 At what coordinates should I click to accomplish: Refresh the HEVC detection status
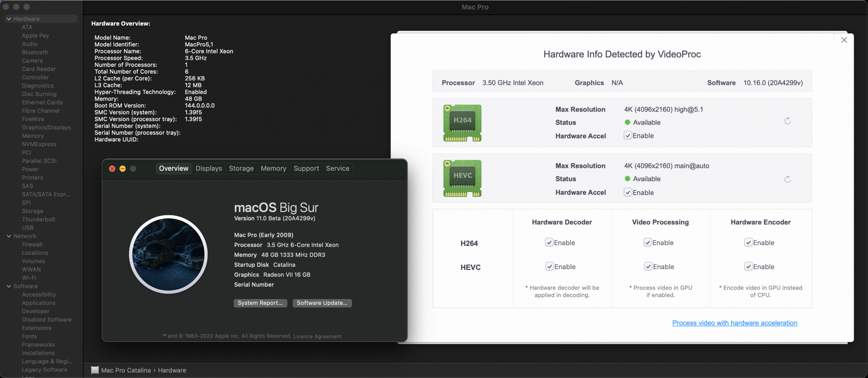click(787, 179)
